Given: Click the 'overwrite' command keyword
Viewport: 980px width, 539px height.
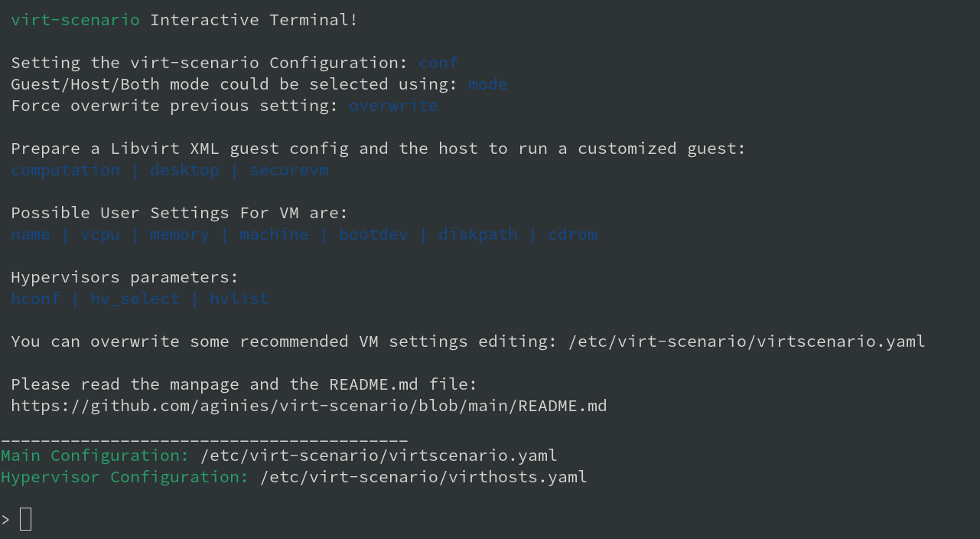Looking at the screenshot, I should (393, 106).
